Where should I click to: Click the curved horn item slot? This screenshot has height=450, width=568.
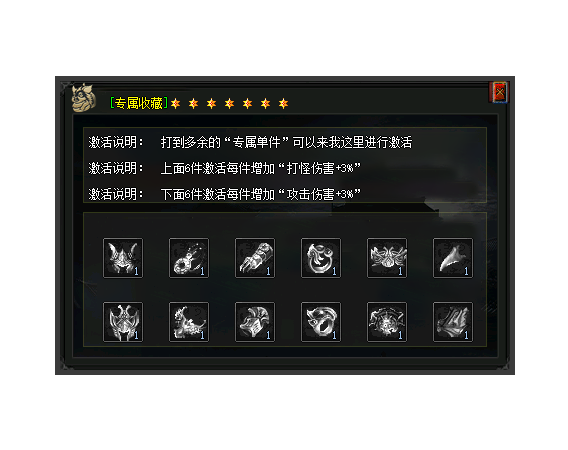click(x=452, y=258)
